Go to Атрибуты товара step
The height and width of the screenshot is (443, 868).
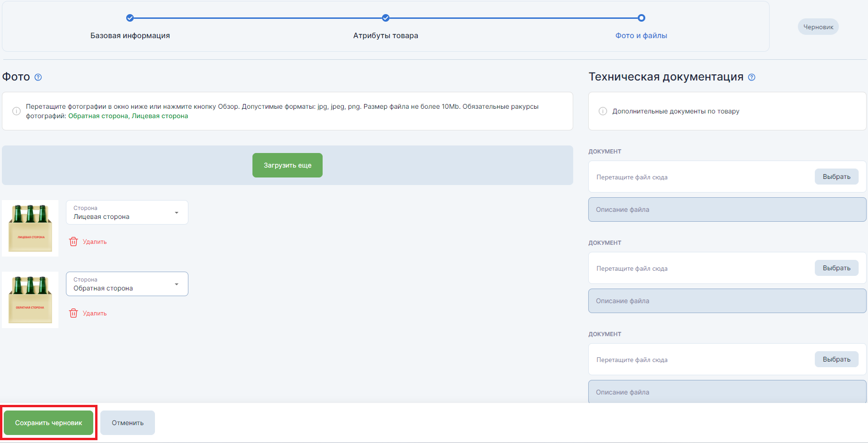point(386,35)
